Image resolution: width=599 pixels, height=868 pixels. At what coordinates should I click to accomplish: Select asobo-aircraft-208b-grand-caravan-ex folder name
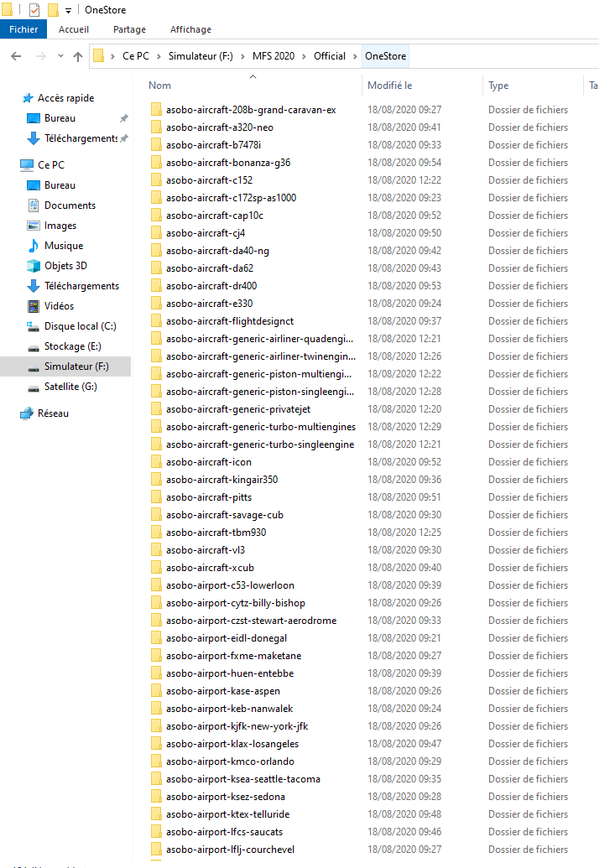251,110
